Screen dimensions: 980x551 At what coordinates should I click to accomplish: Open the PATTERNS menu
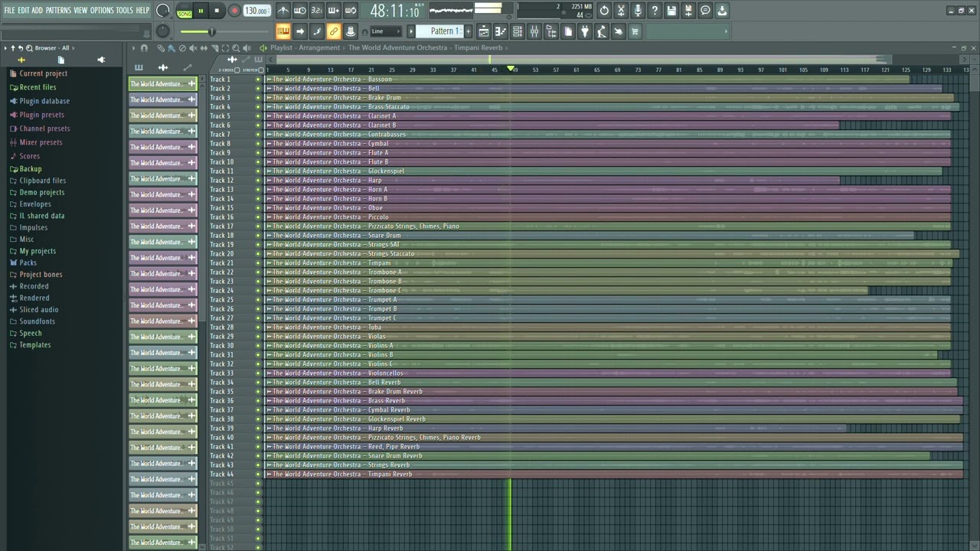click(58, 11)
